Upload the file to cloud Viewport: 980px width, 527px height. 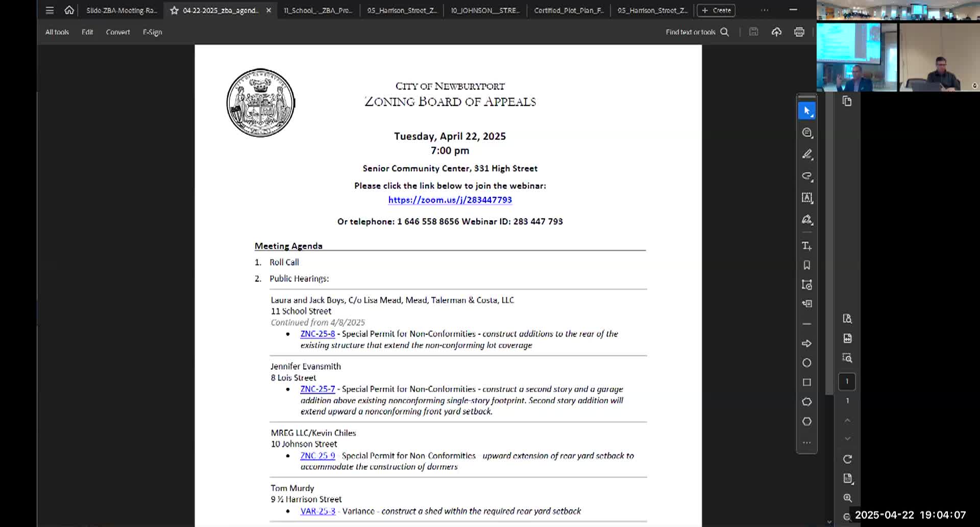[776, 32]
